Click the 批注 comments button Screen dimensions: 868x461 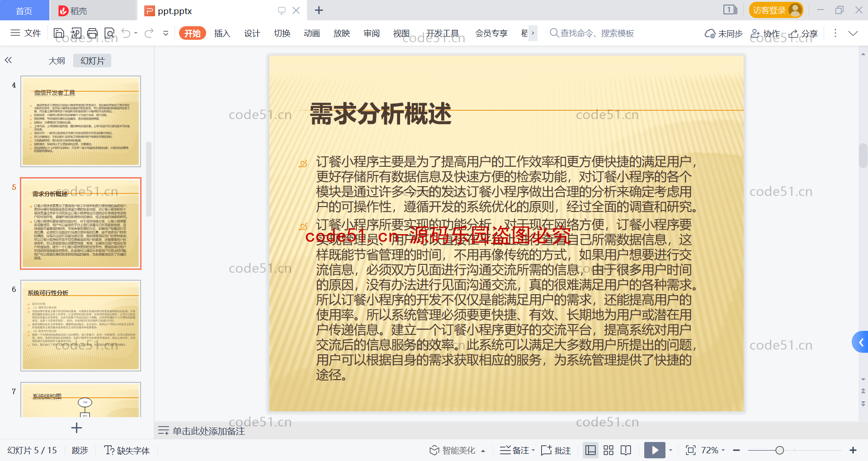(556, 450)
